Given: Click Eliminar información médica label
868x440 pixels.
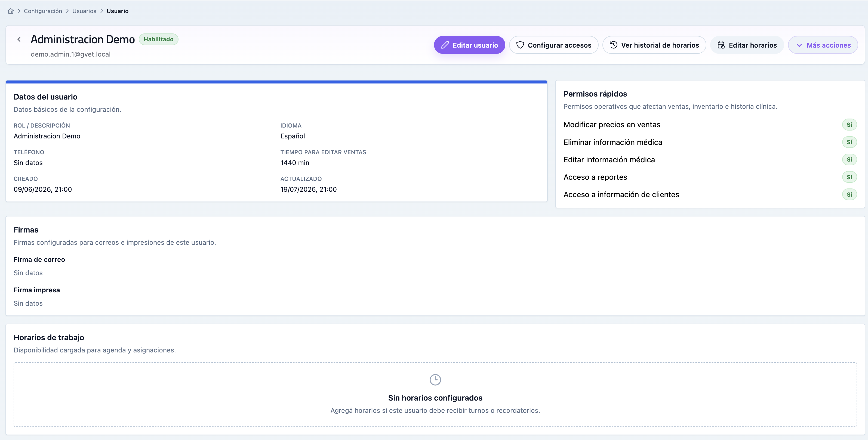Looking at the screenshot, I should point(613,142).
